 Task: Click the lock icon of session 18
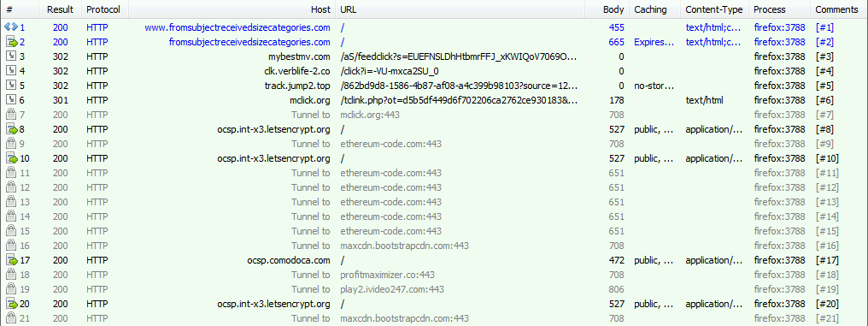click(x=11, y=275)
